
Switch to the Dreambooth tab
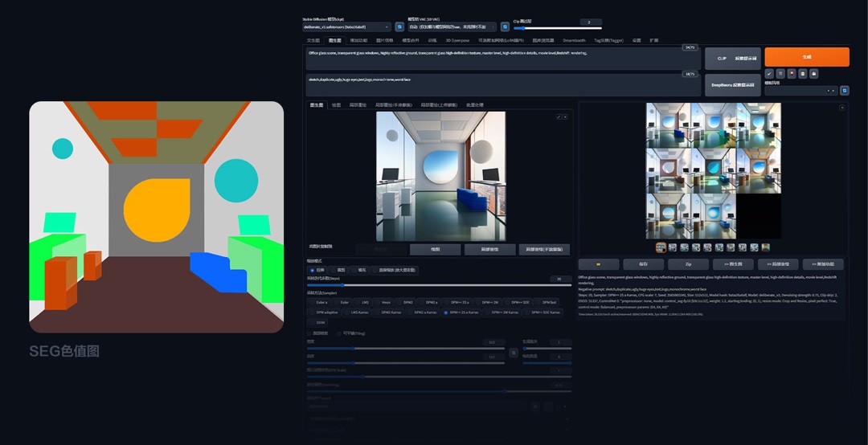(x=574, y=39)
